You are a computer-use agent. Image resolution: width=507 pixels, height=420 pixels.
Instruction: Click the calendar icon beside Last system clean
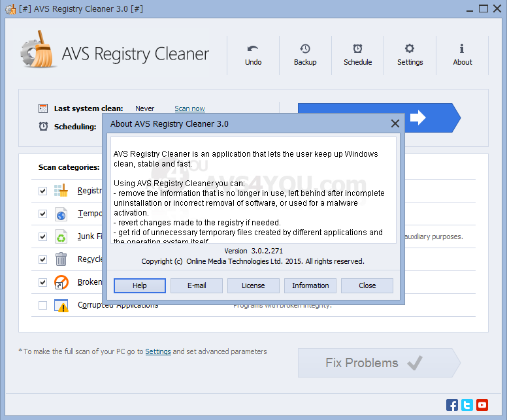click(x=43, y=108)
